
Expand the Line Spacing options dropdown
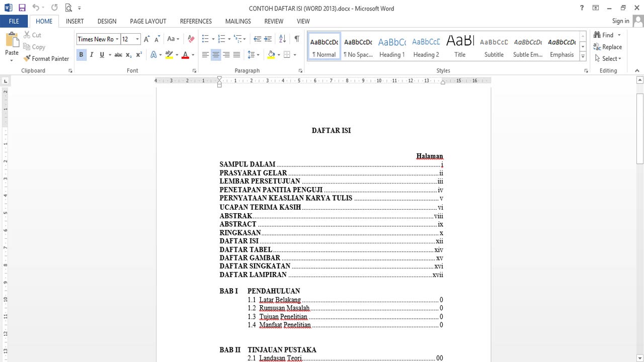click(x=258, y=54)
